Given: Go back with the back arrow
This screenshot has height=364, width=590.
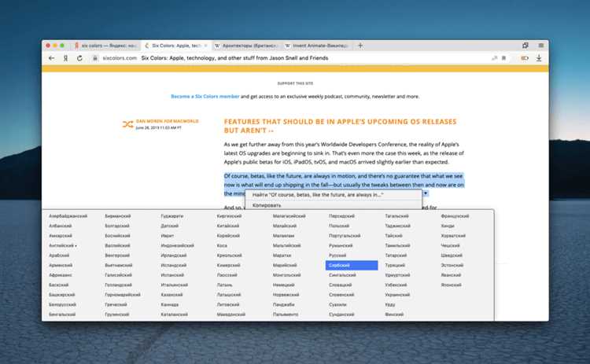Looking at the screenshot, I should (52, 58).
